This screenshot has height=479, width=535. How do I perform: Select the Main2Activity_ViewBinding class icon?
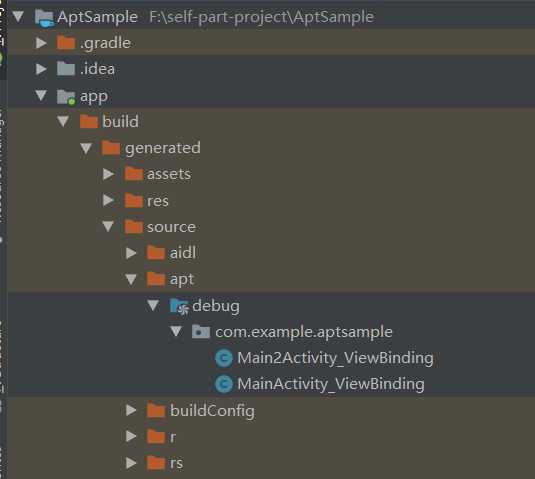click(x=224, y=358)
